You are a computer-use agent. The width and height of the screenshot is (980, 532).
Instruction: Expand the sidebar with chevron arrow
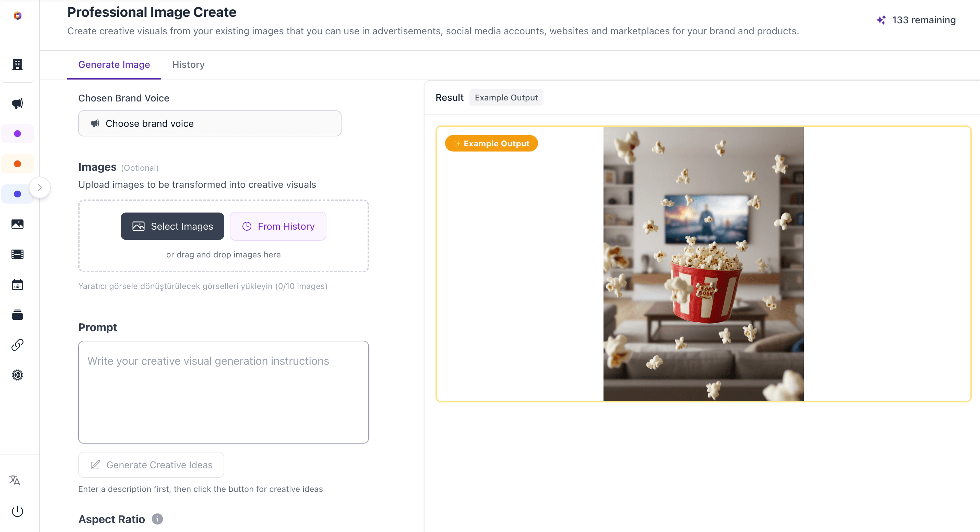coord(39,188)
